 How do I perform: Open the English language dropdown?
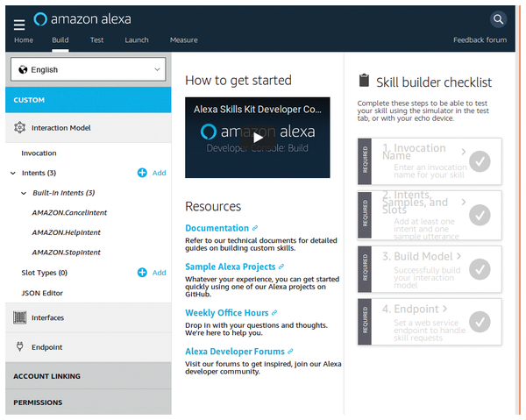click(x=89, y=69)
